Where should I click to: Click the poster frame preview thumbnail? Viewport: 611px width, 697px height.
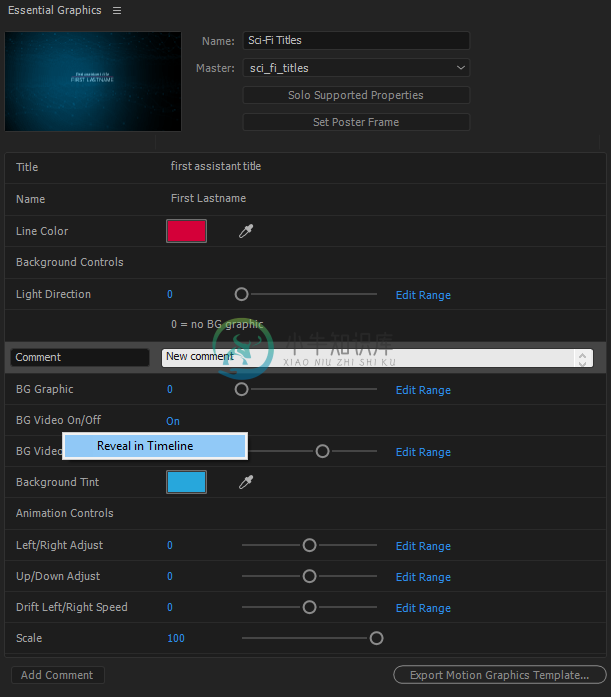click(93, 81)
